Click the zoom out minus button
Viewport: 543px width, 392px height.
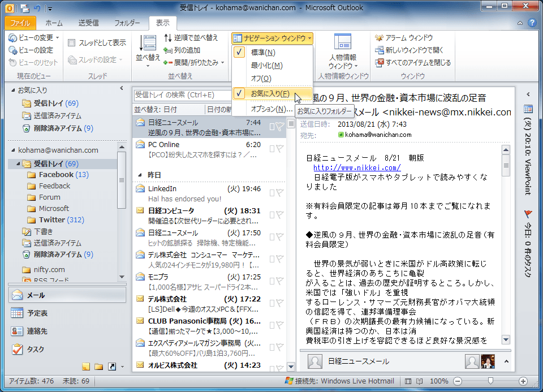point(458,381)
